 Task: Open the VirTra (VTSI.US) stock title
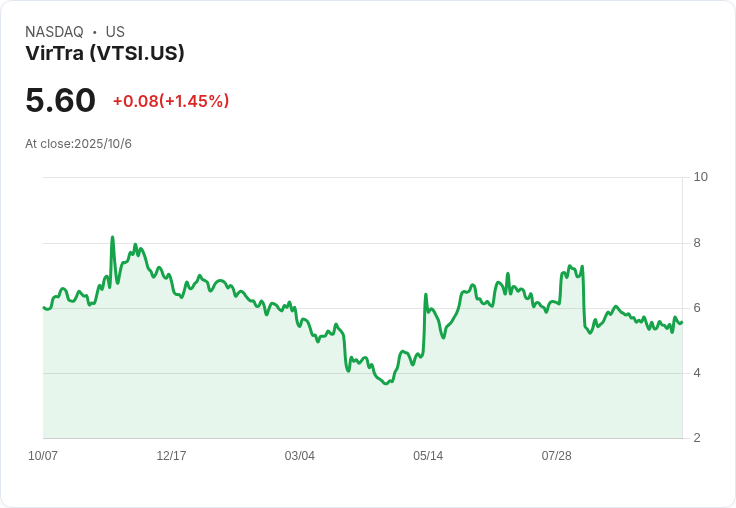tap(105, 54)
